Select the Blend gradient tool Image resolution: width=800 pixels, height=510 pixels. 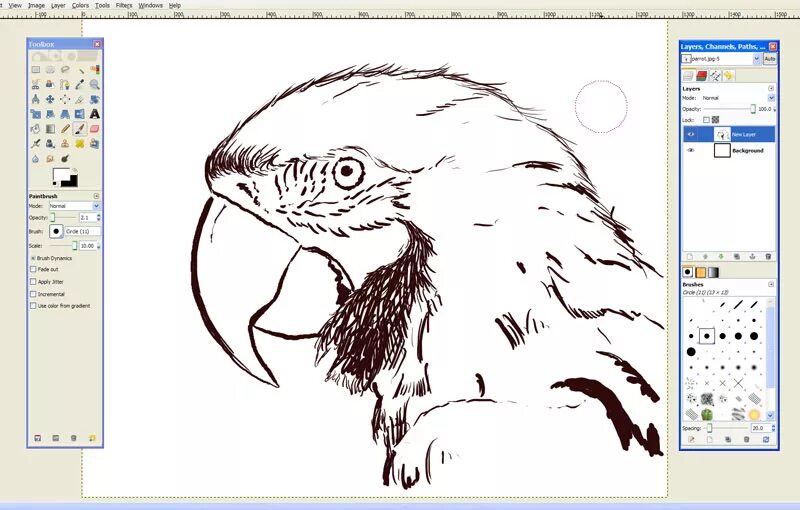50,129
